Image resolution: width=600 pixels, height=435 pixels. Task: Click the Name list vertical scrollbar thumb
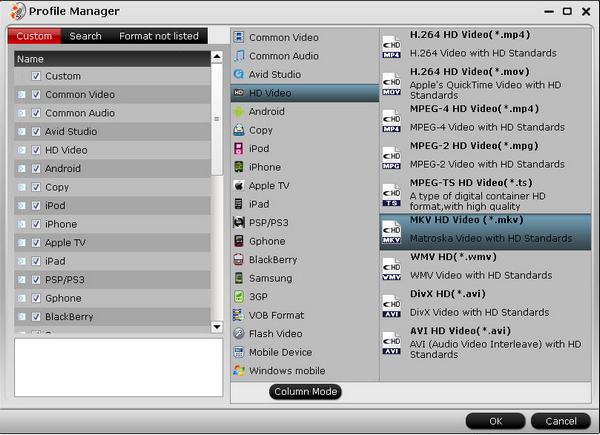point(217,119)
